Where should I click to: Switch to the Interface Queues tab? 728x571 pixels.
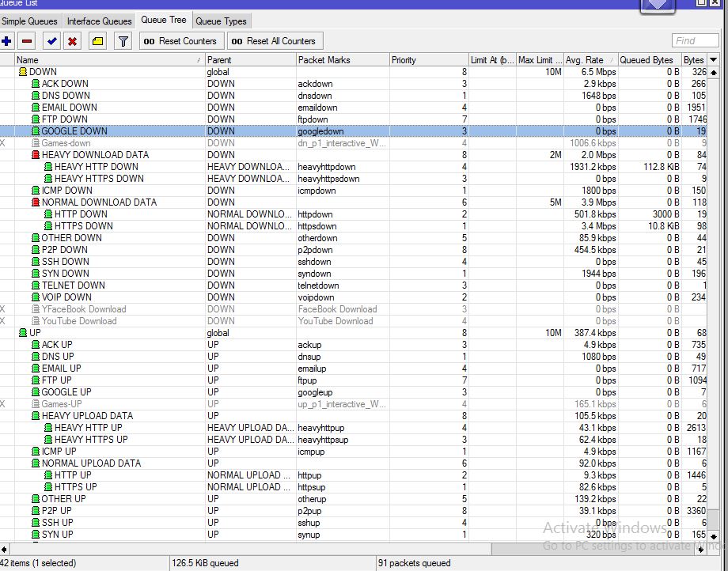pyautogui.click(x=100, y=21)
